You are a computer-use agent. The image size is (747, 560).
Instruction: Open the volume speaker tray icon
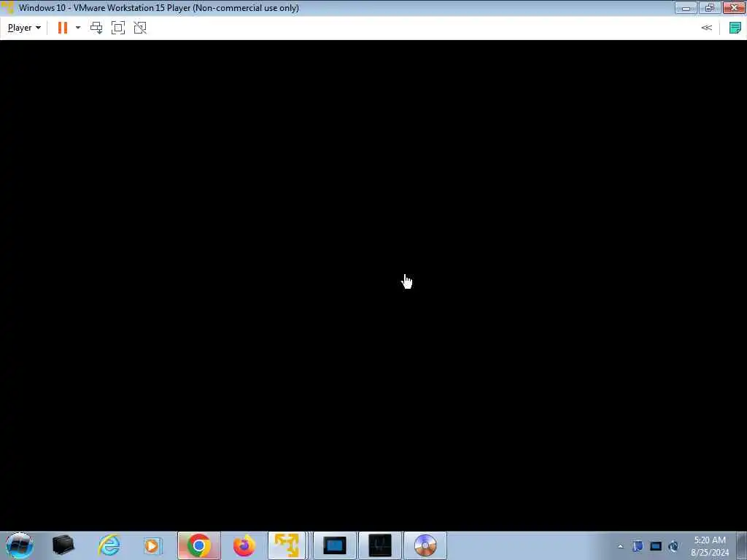point(673,546)
